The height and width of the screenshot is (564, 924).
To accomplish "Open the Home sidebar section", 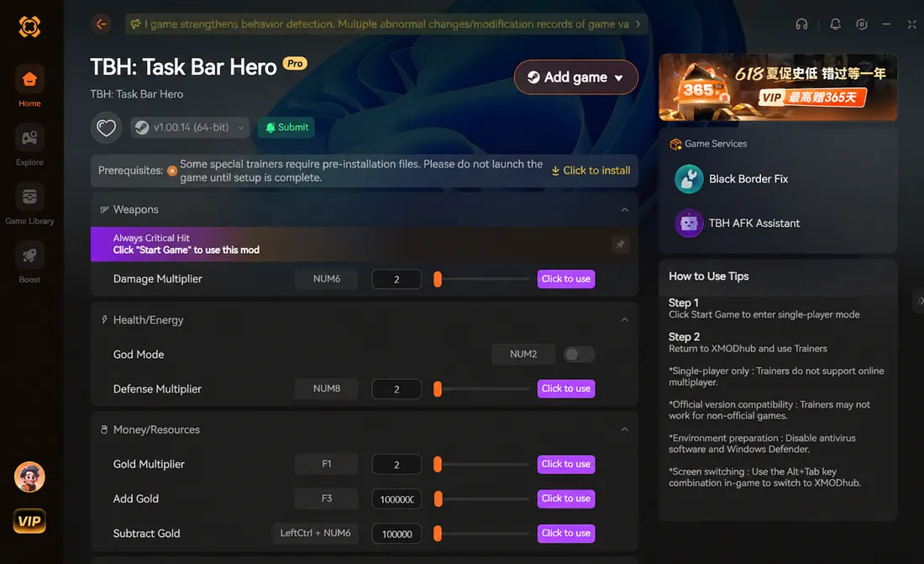I will click(x=29, y=86).
